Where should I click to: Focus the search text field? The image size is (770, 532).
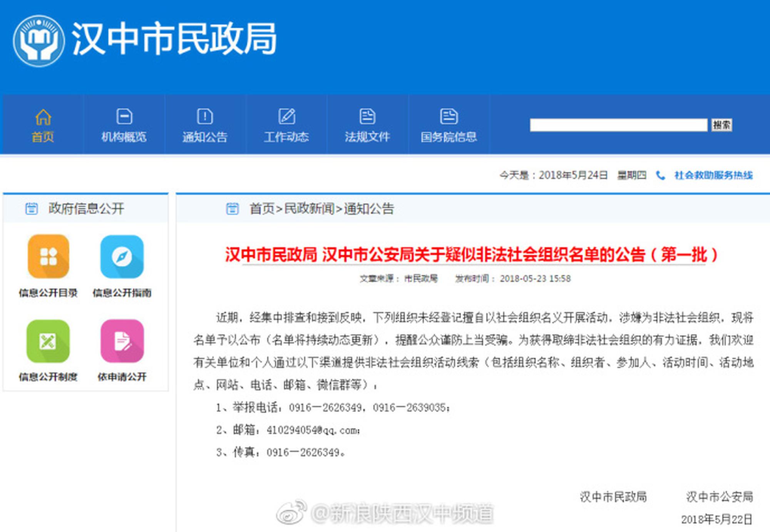(x=618, y=125)
